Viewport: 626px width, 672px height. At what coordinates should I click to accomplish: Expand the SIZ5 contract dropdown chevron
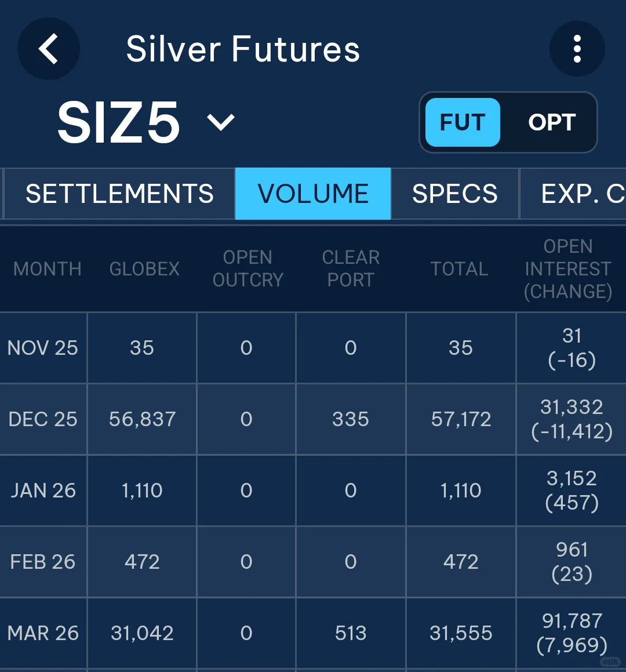221,122
